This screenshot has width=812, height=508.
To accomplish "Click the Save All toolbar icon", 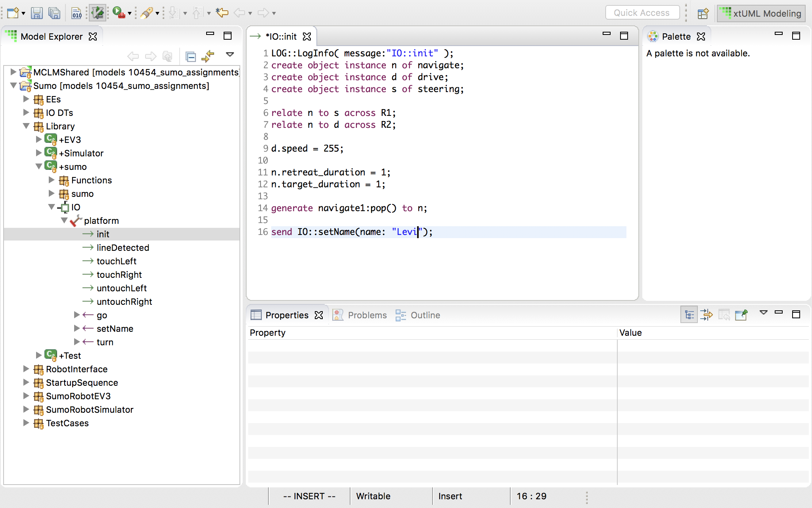I will (x=54, y=13).
